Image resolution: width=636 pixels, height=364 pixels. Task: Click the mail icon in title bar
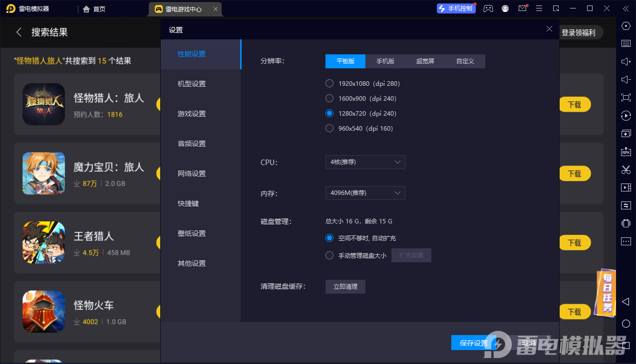pyautogui.click(x=522, y=8)
